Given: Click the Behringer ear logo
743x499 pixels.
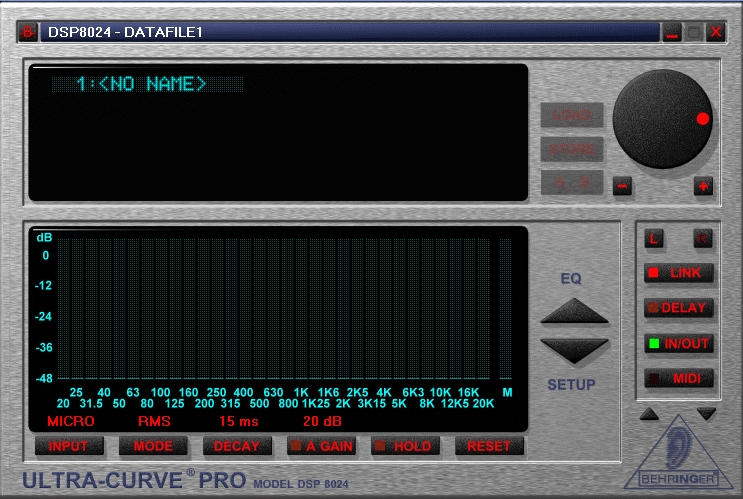Looking at the screenshot, I should [x=679, y=453].
